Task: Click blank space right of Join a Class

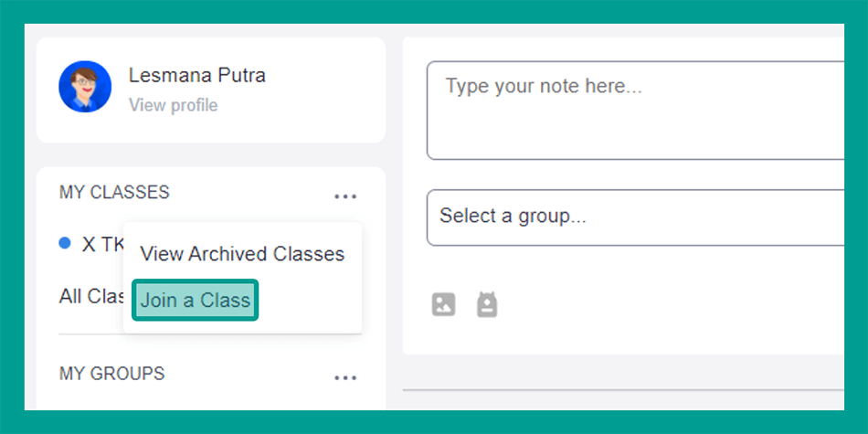Action: [x=309, y=300]
